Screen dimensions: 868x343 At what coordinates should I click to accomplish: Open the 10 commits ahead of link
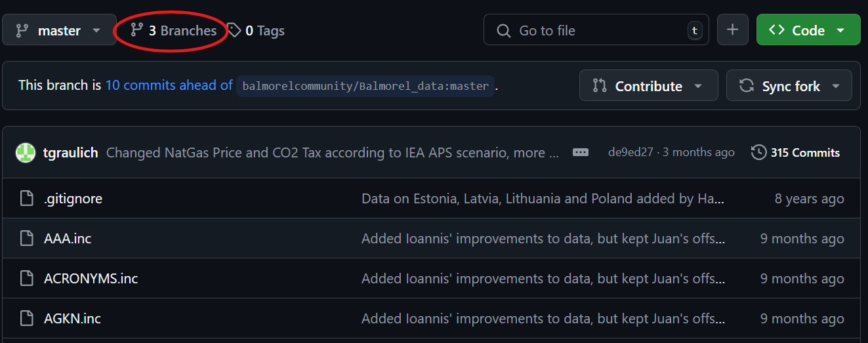(x=169, y=85)
